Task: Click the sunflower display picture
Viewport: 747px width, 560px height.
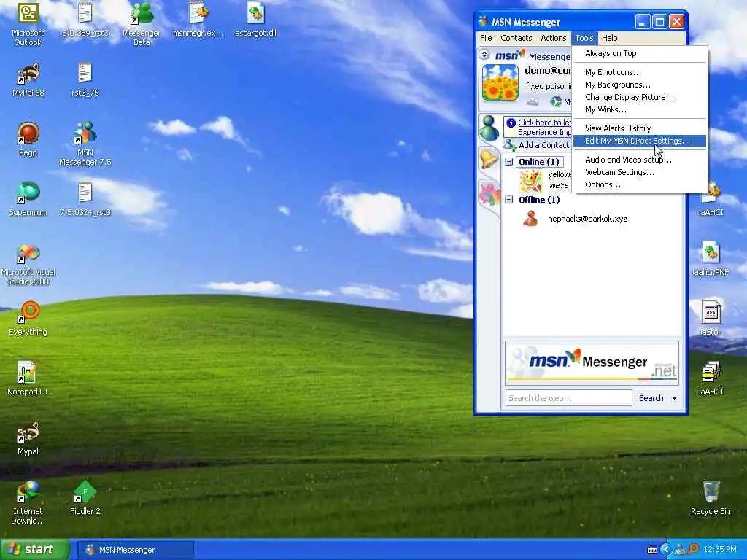Action: pos(500,83)
